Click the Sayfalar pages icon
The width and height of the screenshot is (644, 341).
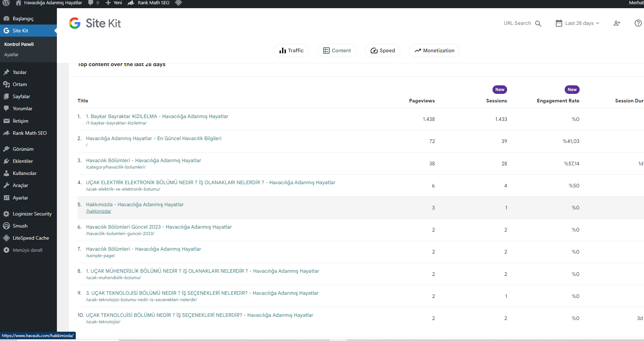coord(6,96)
